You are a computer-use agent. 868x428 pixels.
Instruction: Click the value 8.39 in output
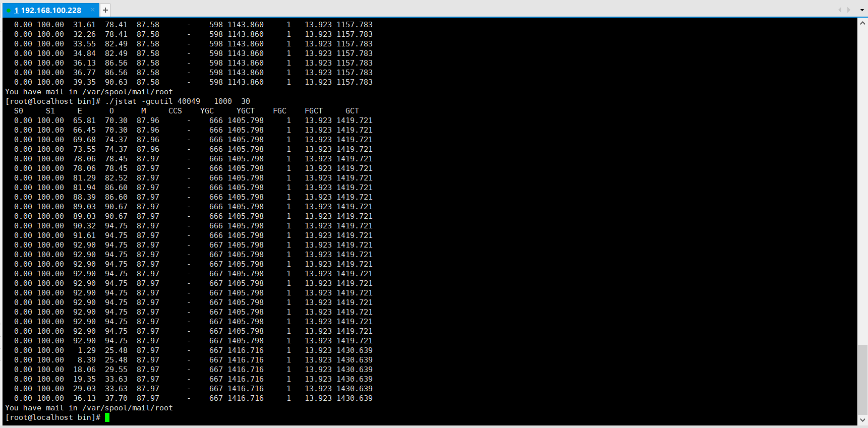tap(87, 360)
